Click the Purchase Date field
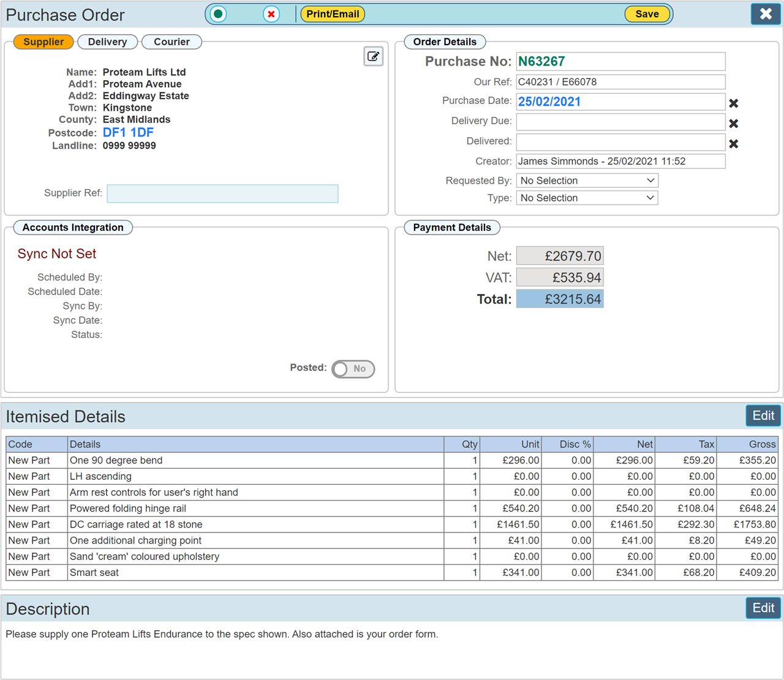This screenshot has width=784, height=680. click(620, 102)
